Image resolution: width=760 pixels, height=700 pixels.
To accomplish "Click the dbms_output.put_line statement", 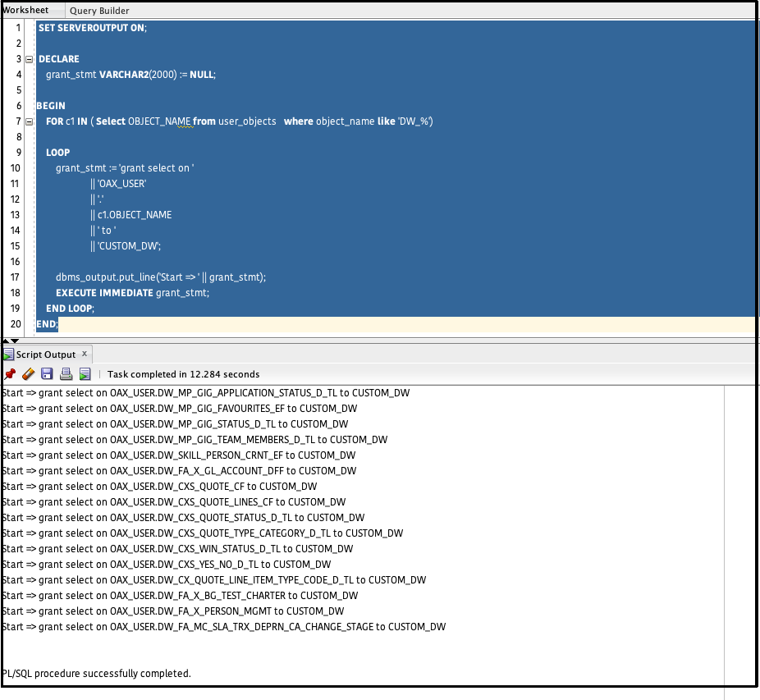I will coord(161,277).
